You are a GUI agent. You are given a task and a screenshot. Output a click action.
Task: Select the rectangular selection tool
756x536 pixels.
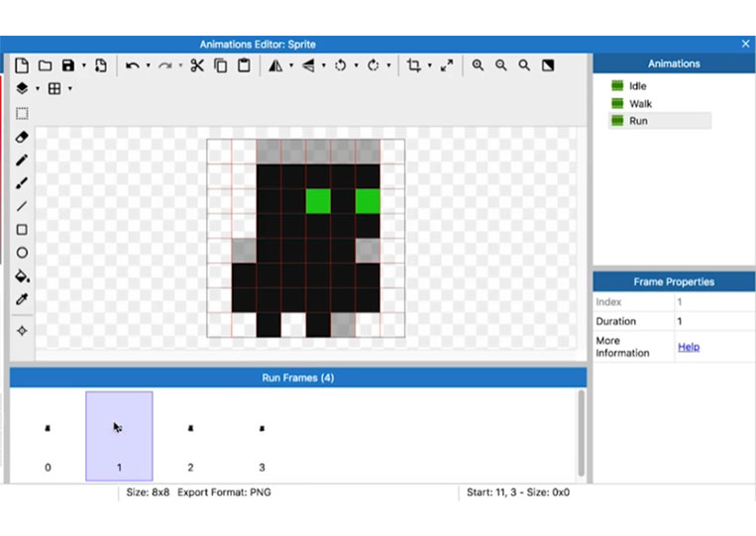pos(22,114)
